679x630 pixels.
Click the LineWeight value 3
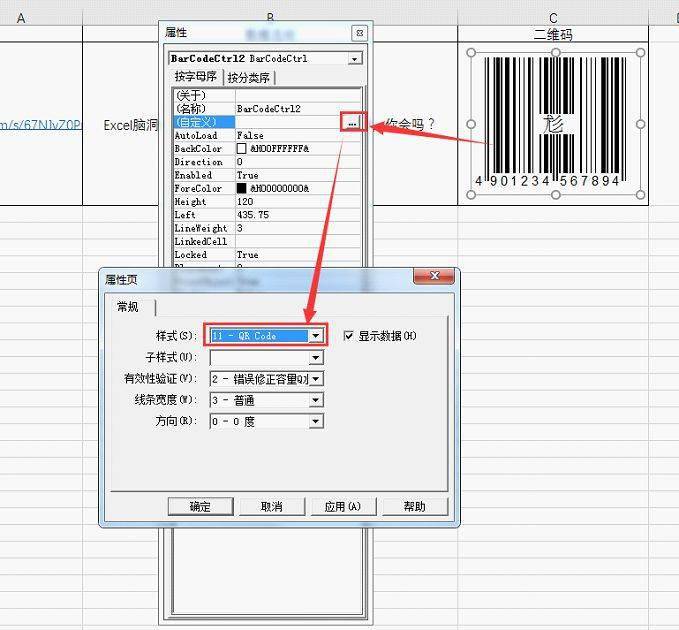[239, 228]
